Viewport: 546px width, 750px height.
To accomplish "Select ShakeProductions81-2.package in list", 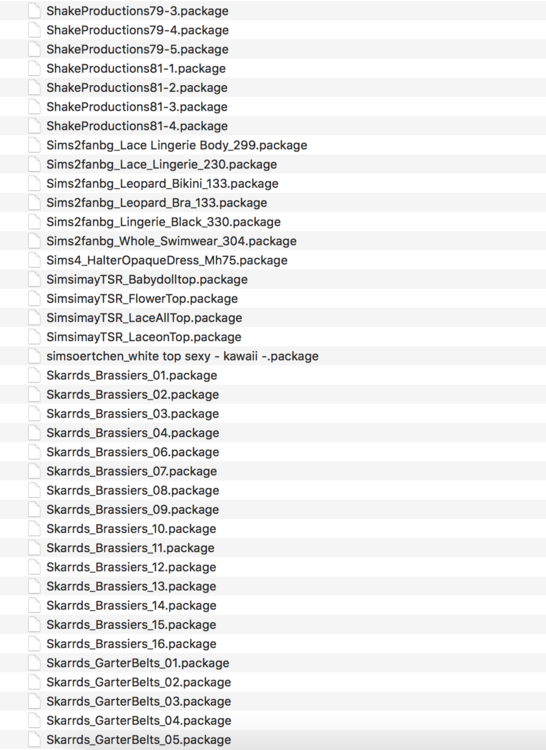I will [273, 88].
